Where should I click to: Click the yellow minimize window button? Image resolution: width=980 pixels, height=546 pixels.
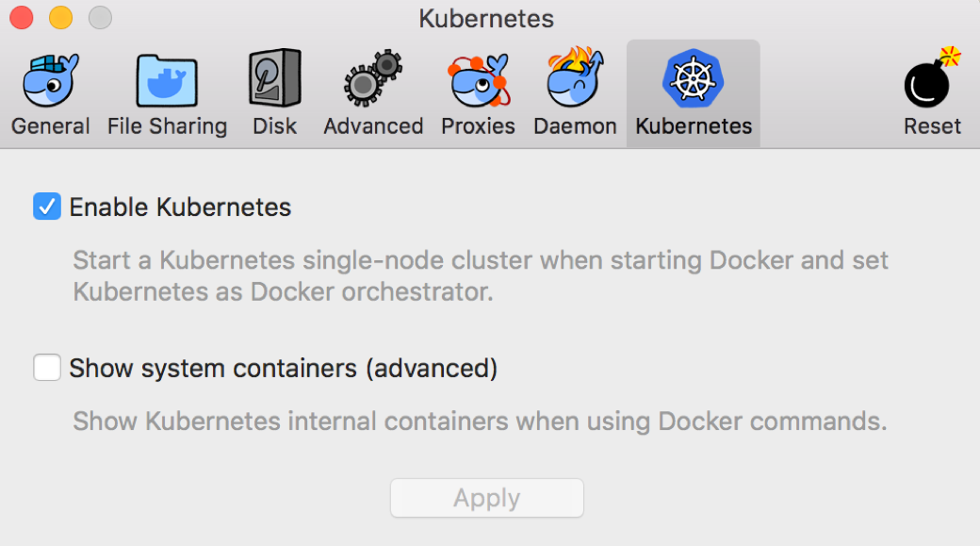pos(60,18)
